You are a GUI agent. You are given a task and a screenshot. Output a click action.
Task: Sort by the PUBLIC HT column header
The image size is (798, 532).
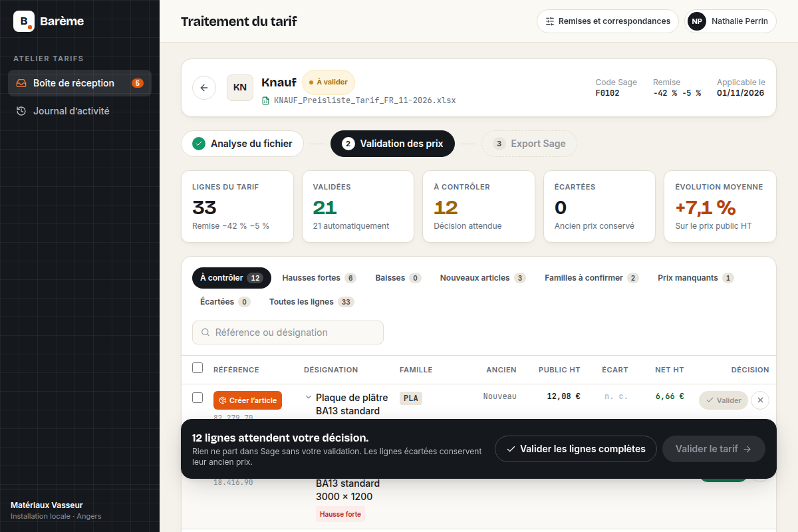coord(559,370)
